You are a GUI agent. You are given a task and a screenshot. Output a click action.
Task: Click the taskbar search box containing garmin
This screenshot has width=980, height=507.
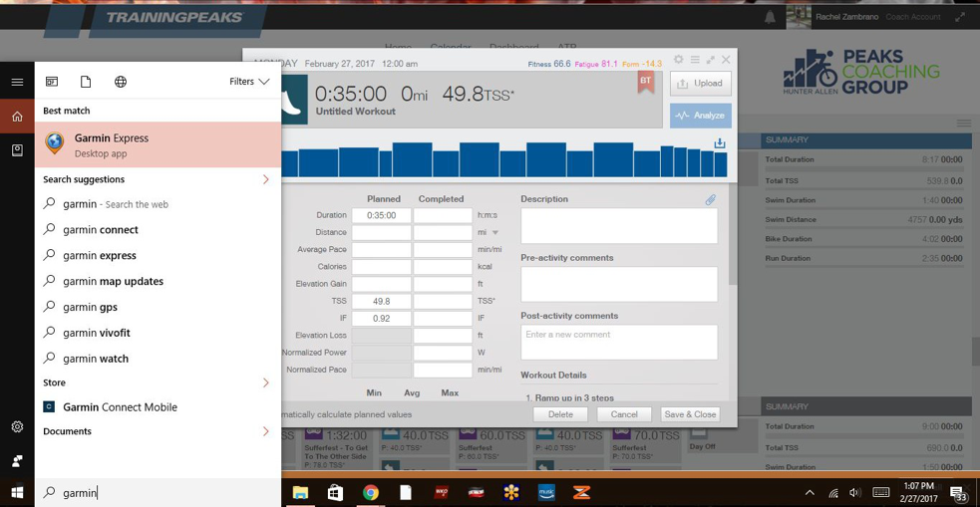(x=158, y=493)
